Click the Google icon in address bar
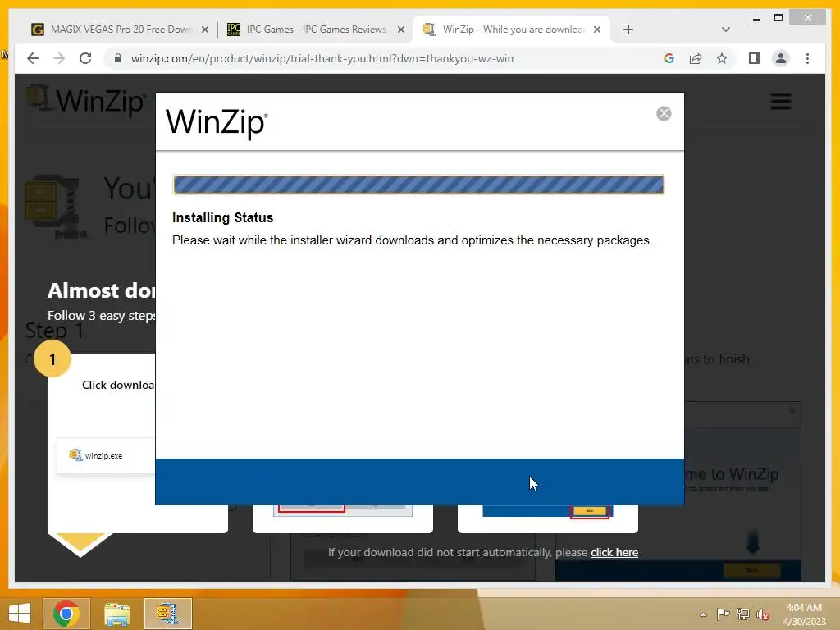 [669, 58]
